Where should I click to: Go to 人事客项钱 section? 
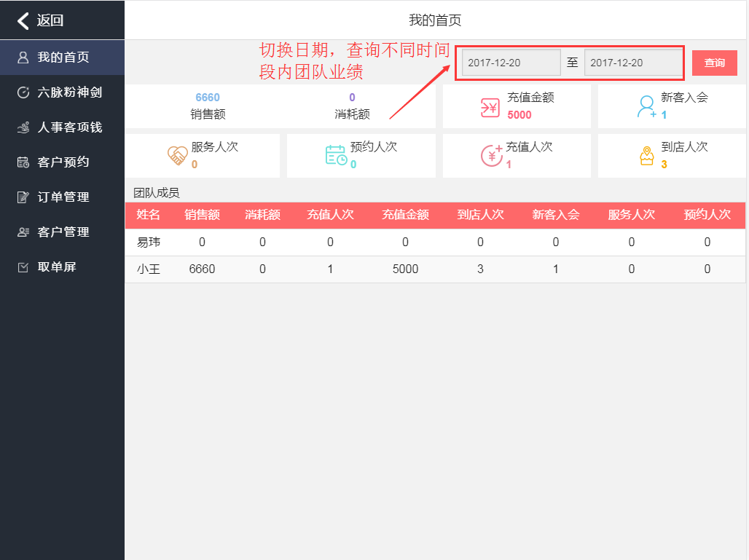[63, 127]
